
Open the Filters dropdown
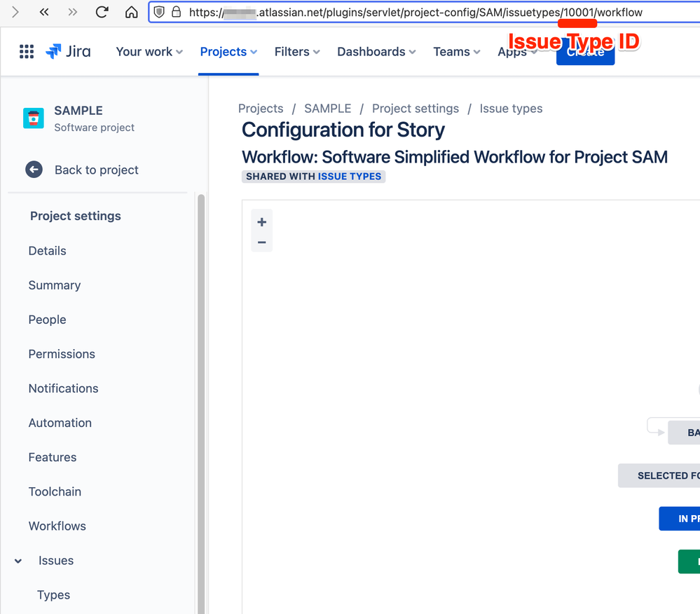coord(297,52)
